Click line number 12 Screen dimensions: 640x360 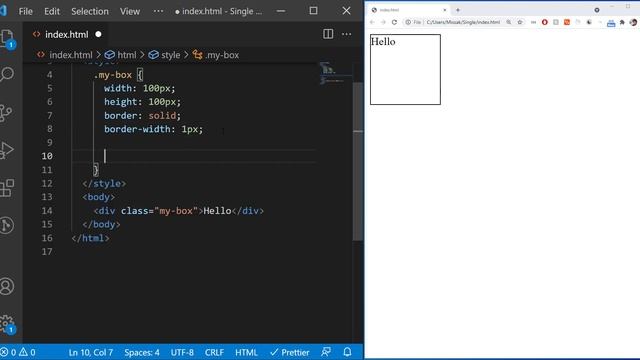(47, 184)
